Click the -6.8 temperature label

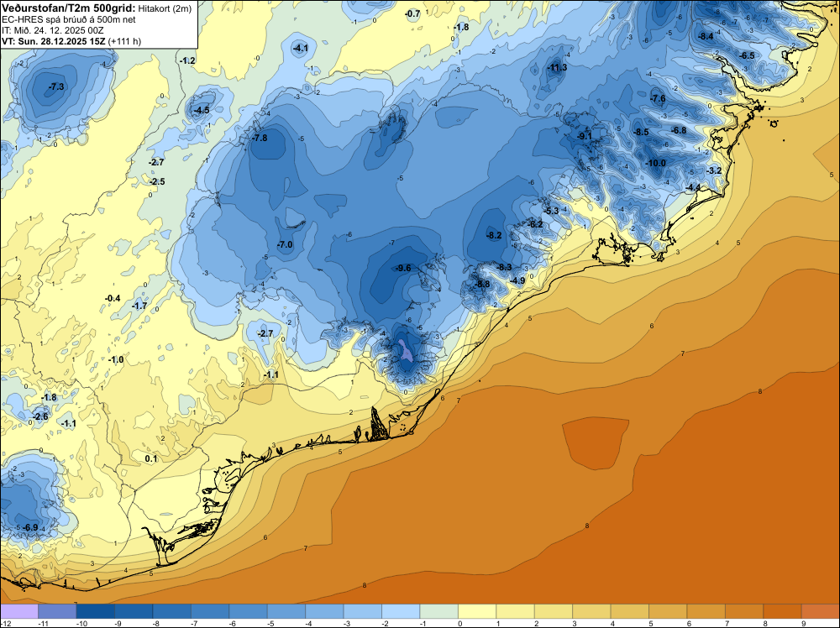(679, 131)
